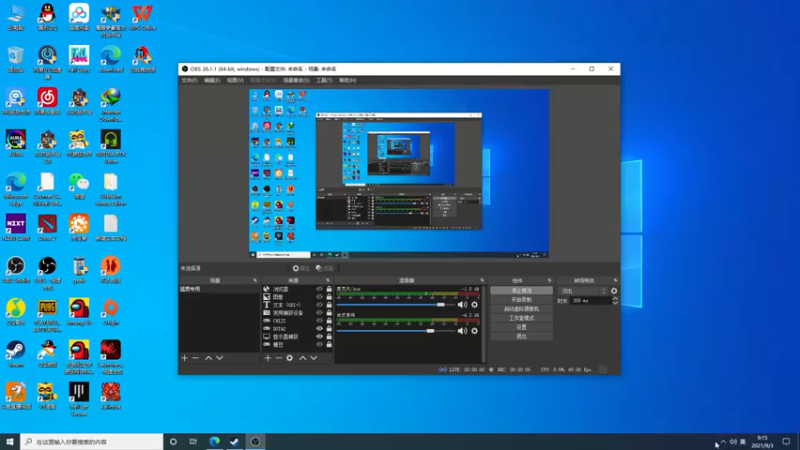Image resolution: width=800 pixels, height=450 pixels.
Task: Hide the 显示器捕获 source with its eye
Action: [x=319, y=336]
